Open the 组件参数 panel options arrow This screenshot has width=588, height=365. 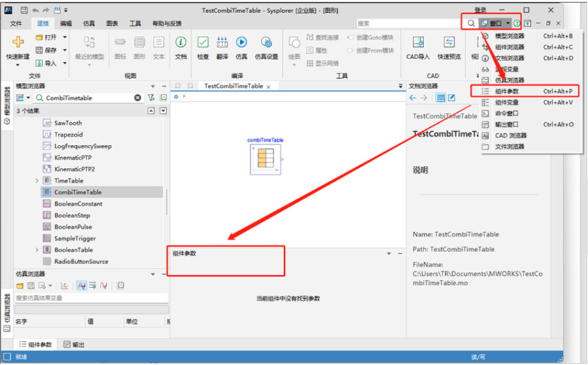[389, 254]
